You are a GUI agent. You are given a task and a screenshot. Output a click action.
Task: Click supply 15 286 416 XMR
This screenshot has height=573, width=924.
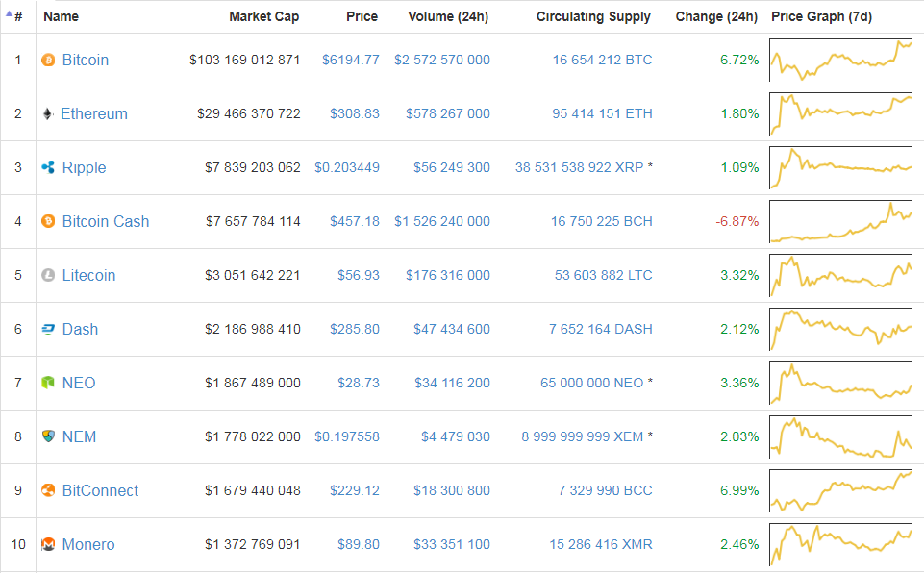click(601, 545)
